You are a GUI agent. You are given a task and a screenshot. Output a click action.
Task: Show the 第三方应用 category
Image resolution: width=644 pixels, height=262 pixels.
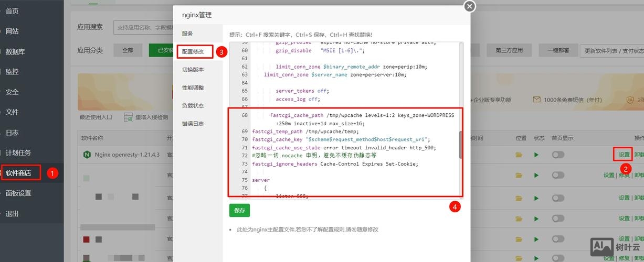509,50
